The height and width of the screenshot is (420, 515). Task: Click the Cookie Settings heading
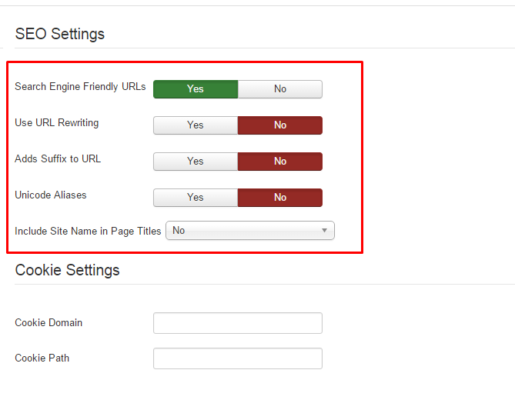[x=67, y=270]
